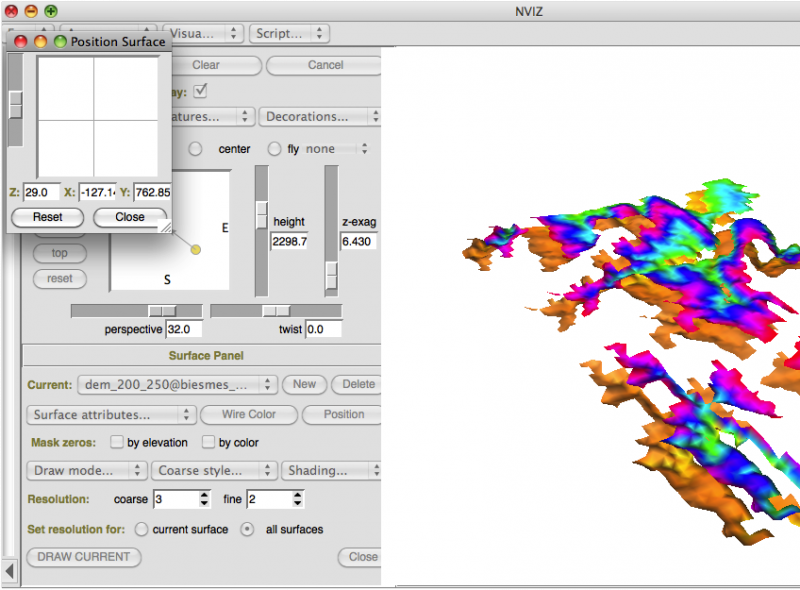Viewport: 800px width, 590px height.
Task: Click the perspective slider handle
Action: (x=161, y=311)
